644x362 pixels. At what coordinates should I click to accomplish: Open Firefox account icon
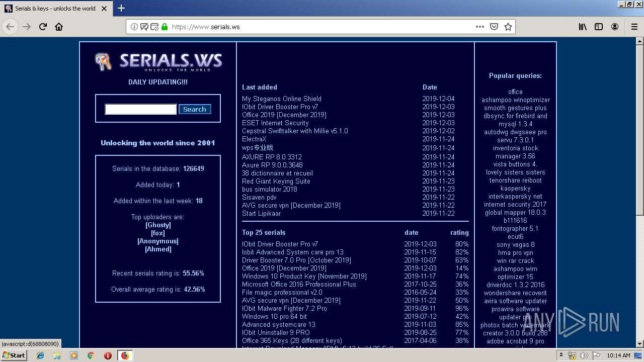pyautogui.click(x=615, y=27)
